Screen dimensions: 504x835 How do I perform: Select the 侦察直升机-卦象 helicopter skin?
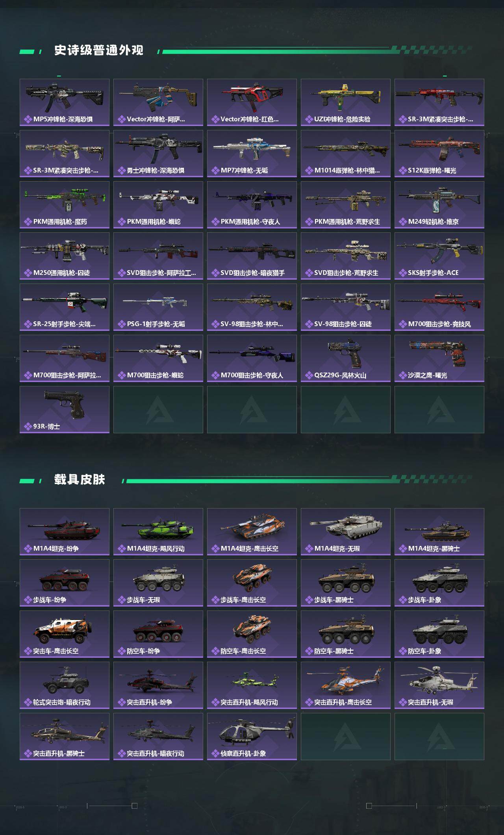[x=252, y=737]
